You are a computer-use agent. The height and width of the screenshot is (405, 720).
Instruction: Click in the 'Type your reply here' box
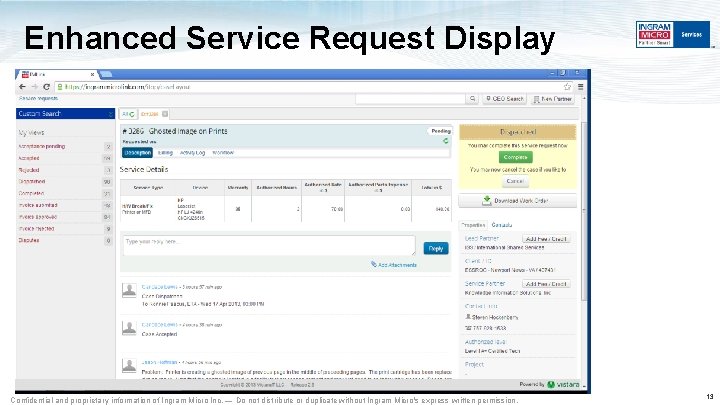(269, 246)
